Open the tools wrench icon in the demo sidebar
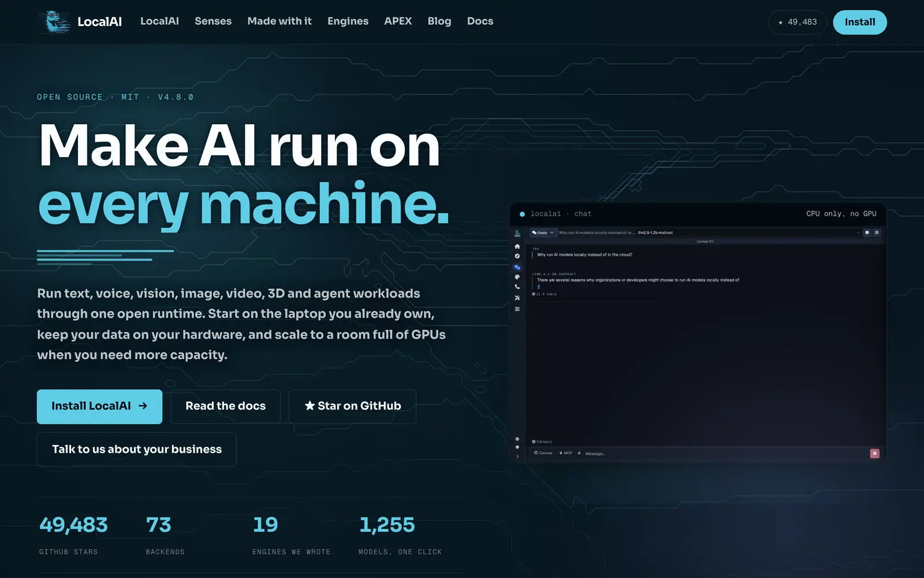Image resolution: width=924 pixels, height=578 pixels. (517, 298)
